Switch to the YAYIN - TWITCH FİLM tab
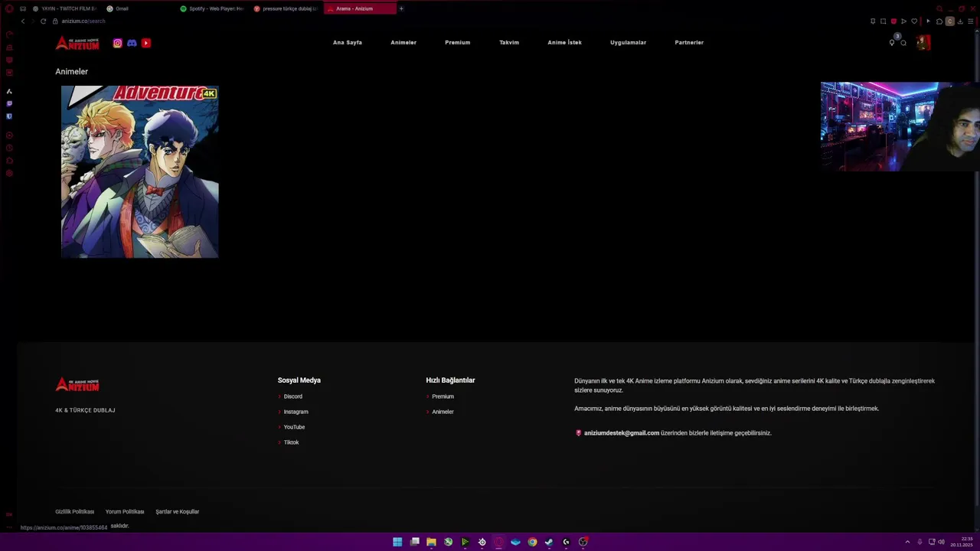 click(64, 8)
